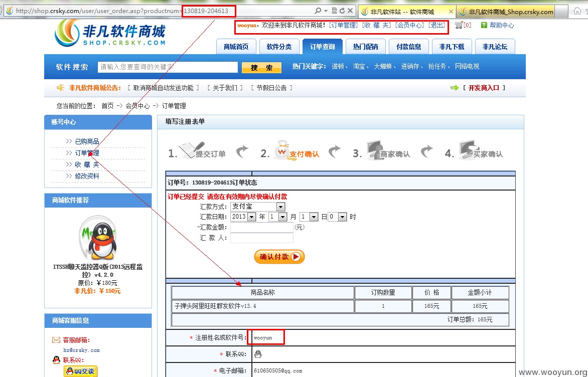
Task: Click the announcement speaker icon
Action: pos(60,88)
